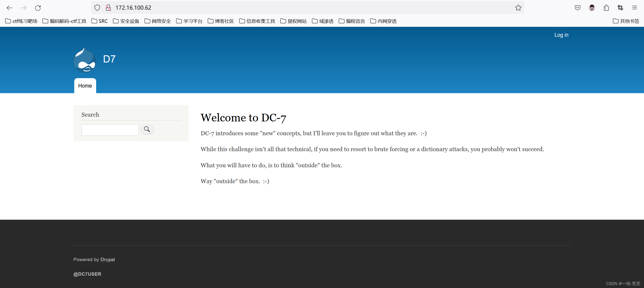The width and height of the screenshot is (644, 288).
Task: Expand the ctf练习靶场 bookmark folder
Action: [21, 21]
